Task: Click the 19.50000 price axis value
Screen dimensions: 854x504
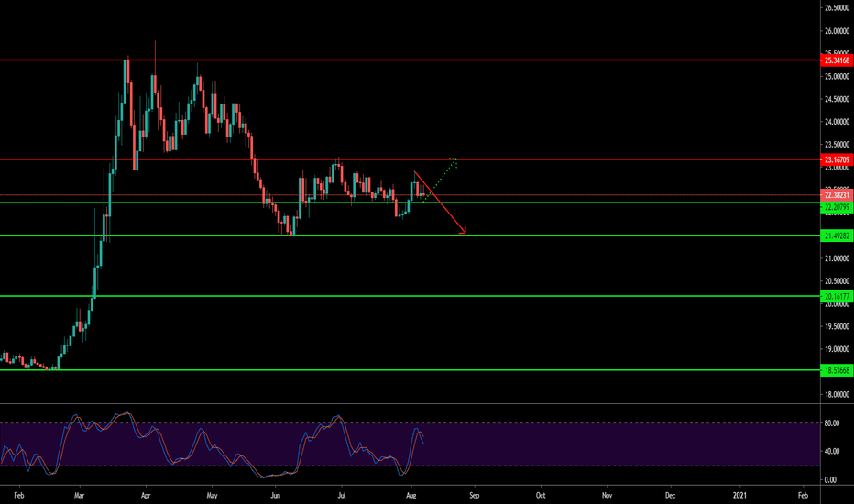Action: pos(837,326)
